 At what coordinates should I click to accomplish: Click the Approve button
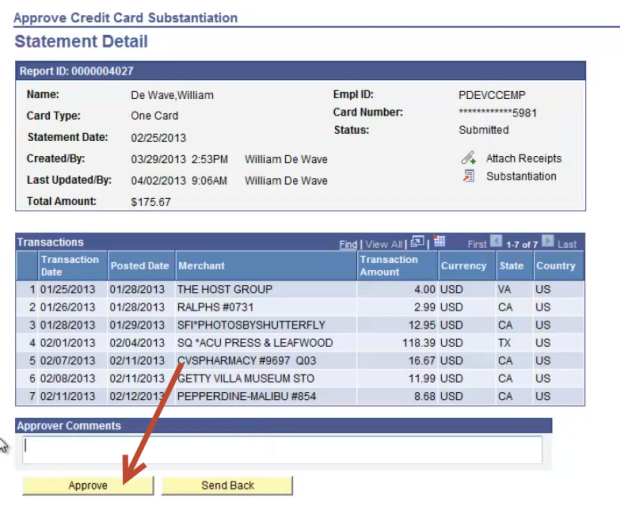pos(88,485)
